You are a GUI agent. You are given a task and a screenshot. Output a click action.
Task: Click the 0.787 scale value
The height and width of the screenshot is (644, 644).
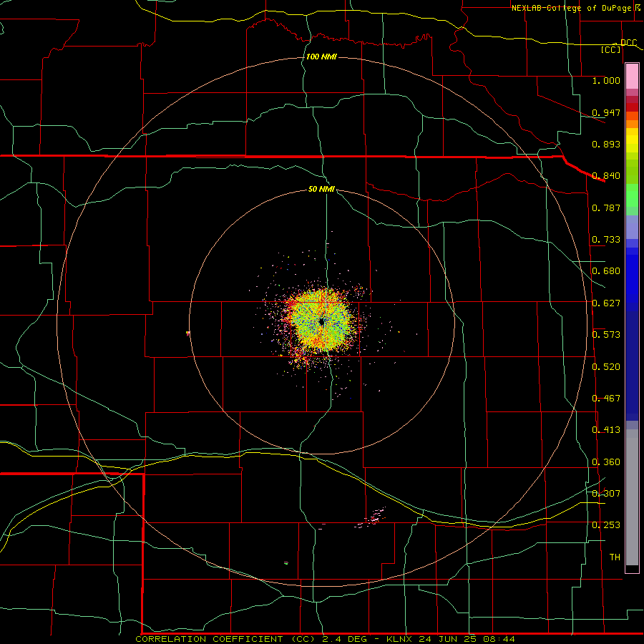[x=606, y=208]
